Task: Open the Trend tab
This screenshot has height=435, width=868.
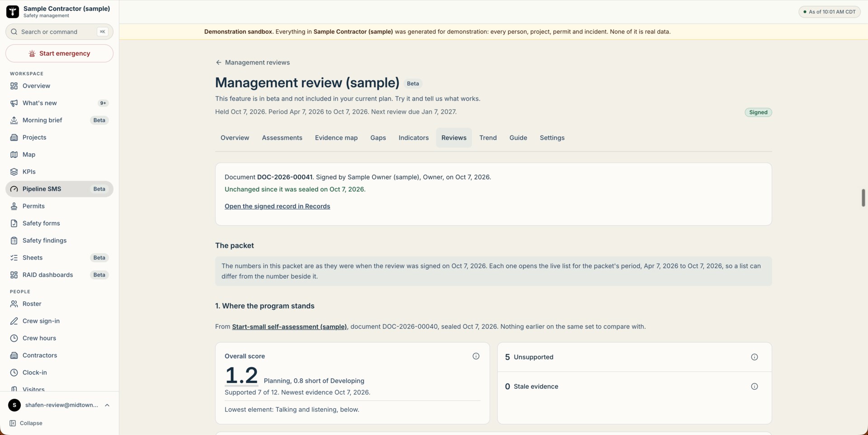Action: [488, 138]
